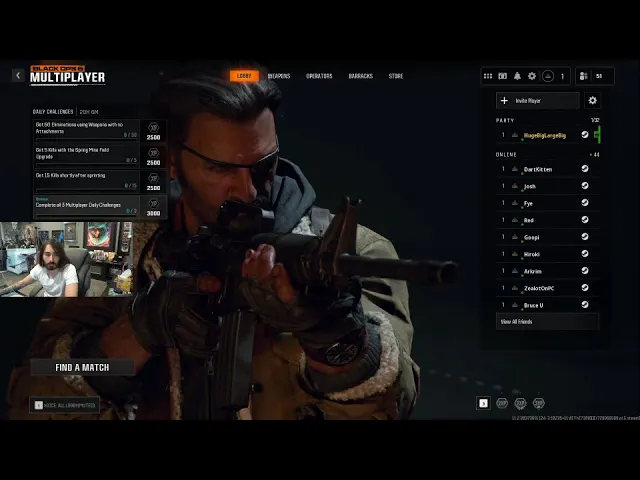Click the streamer webcam overlay
The width and height of the screenshot is (640, 480).
tap(67, 259)
